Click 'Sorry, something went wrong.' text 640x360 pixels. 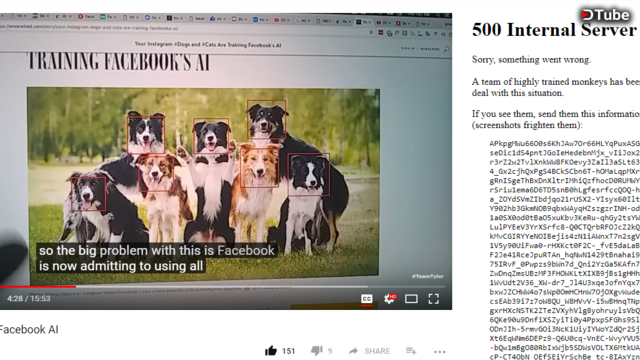(531, 60)
